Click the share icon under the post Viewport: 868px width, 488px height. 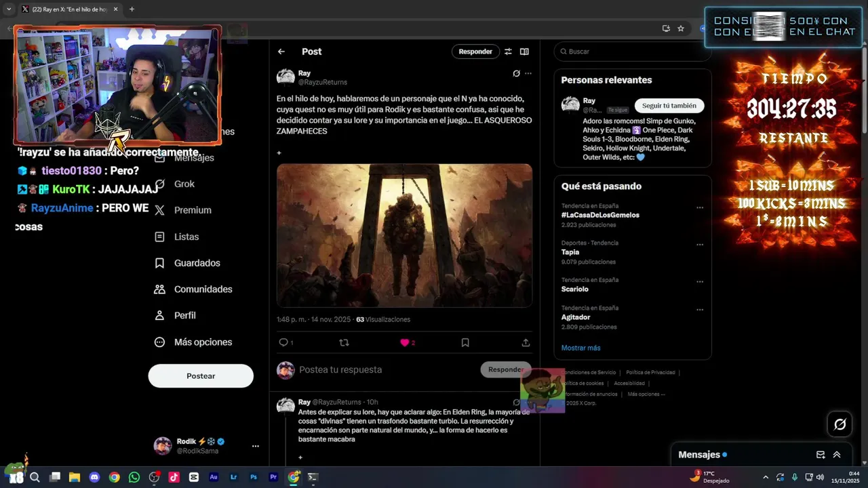coord(526,342)
